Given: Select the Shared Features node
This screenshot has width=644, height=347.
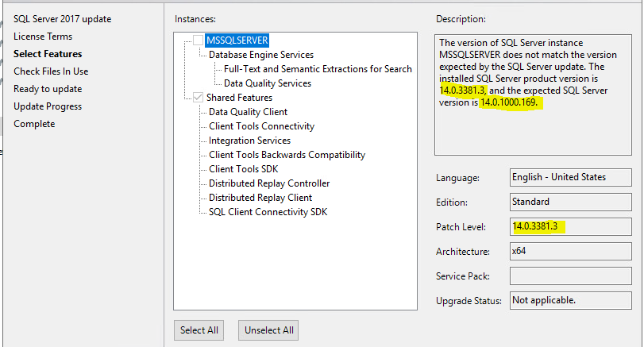Looking at the screenshot, I should [239, 98].
